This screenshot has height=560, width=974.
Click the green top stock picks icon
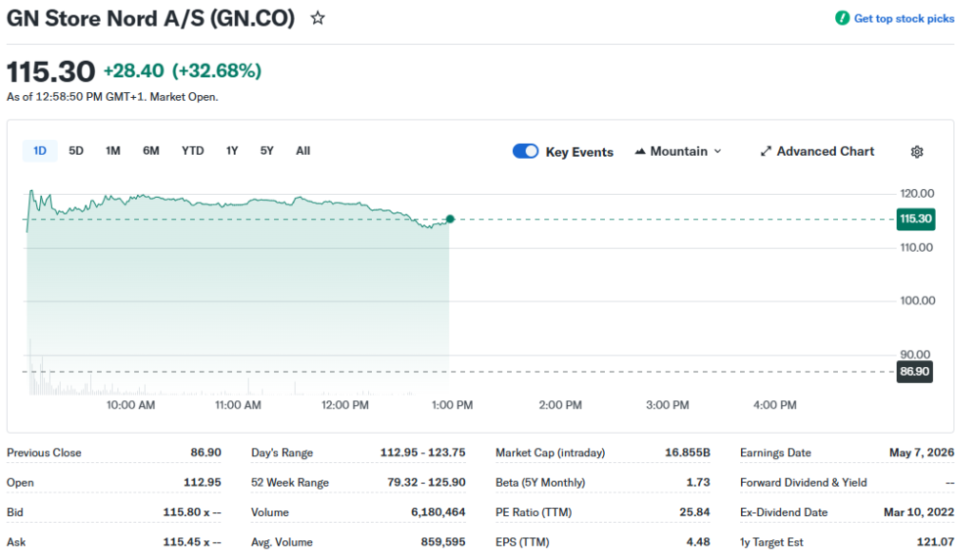tap(842, 18)
